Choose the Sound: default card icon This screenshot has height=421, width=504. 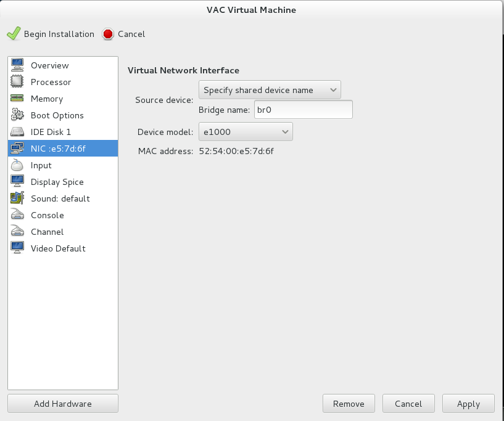[x=17, y=198]
